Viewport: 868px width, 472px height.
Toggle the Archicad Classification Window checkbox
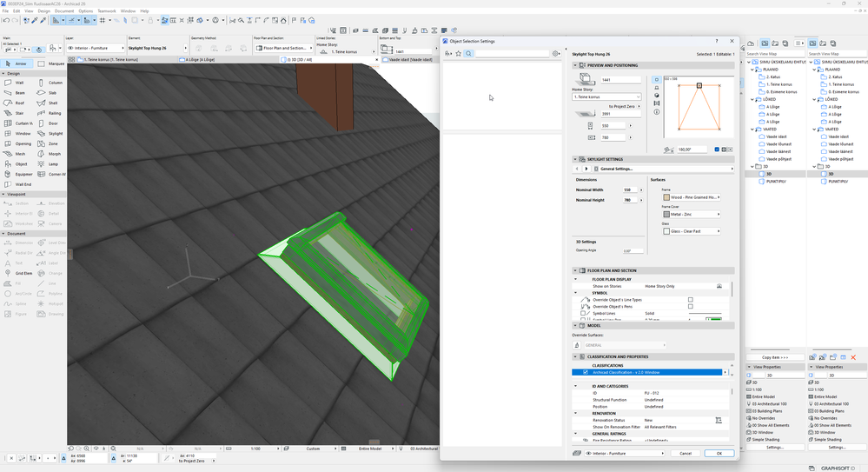coord(585,372)
